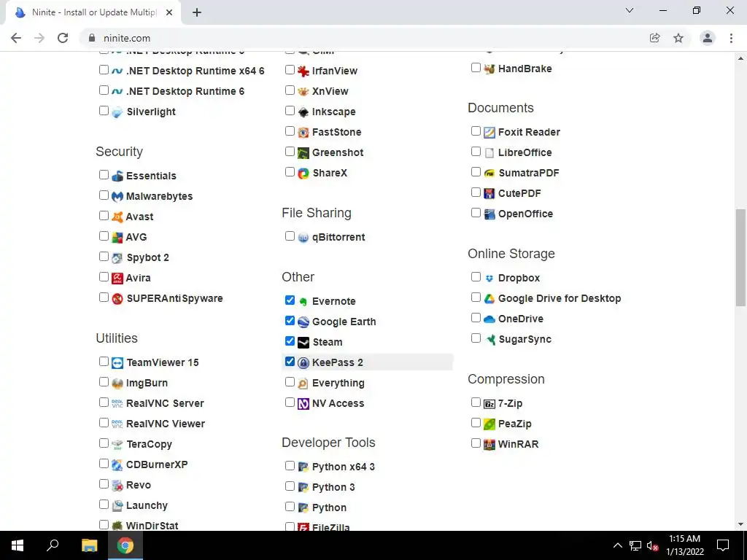Click the FastStone eye icon

303,133
